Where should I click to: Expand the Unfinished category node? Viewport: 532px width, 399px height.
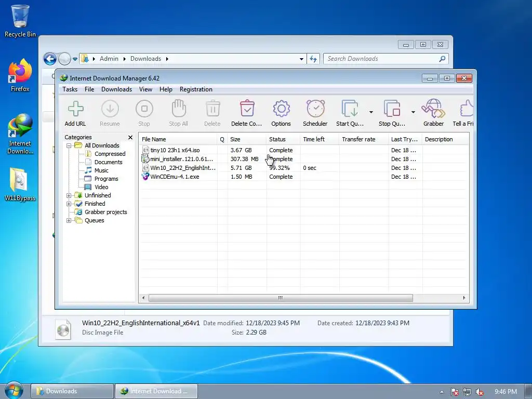(69, 195)
